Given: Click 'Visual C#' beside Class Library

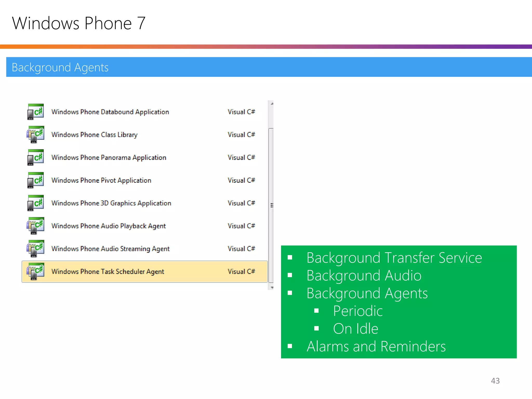Looking at the screenshot, I should click(241, 135).
